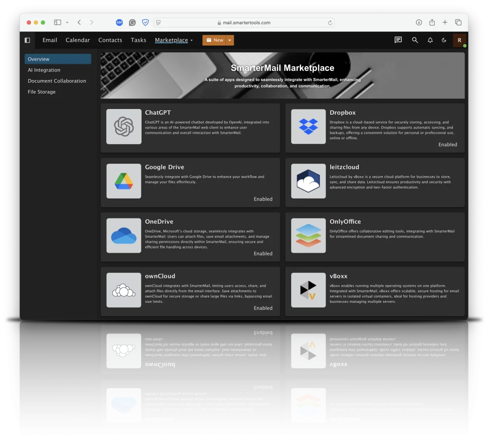488x448 pixels.
Task: Switch to the Email section
Action: tap(50, 40)
